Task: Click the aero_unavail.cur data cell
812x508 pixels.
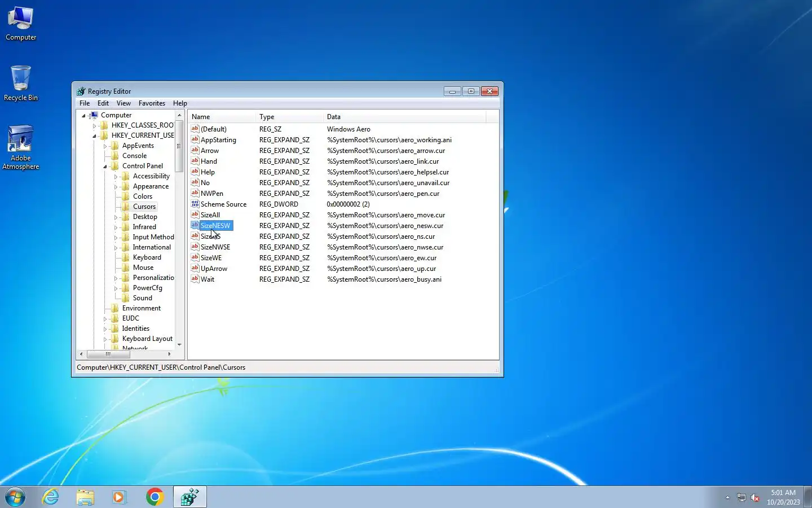Action: pos(389,183)
